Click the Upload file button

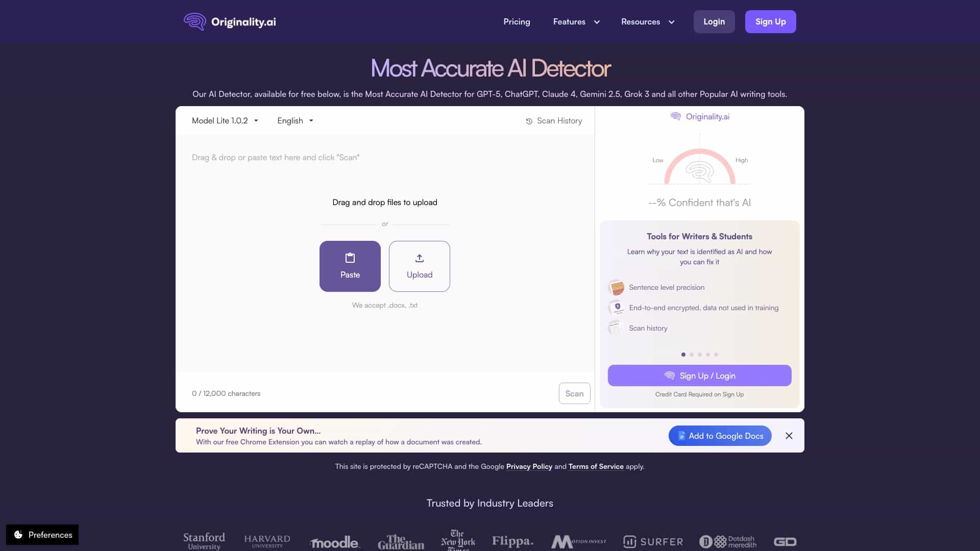point(420,266)
